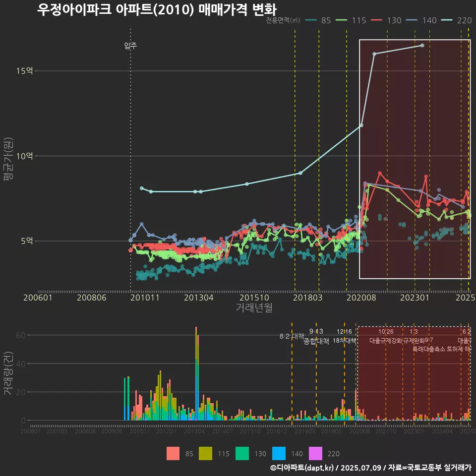Viewport: 476px width, 476px height.
Task: Click the 201803 label on price chart axis
Action: [307, 297]
